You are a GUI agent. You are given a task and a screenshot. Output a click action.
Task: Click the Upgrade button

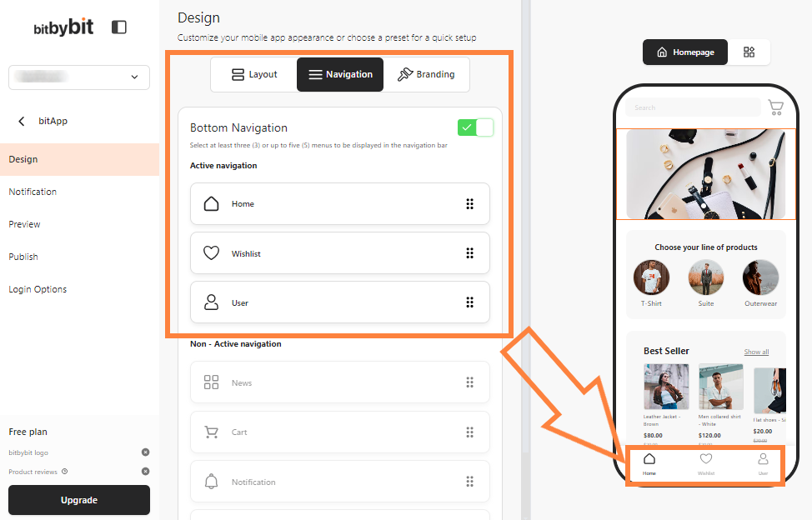click(79, 500)
